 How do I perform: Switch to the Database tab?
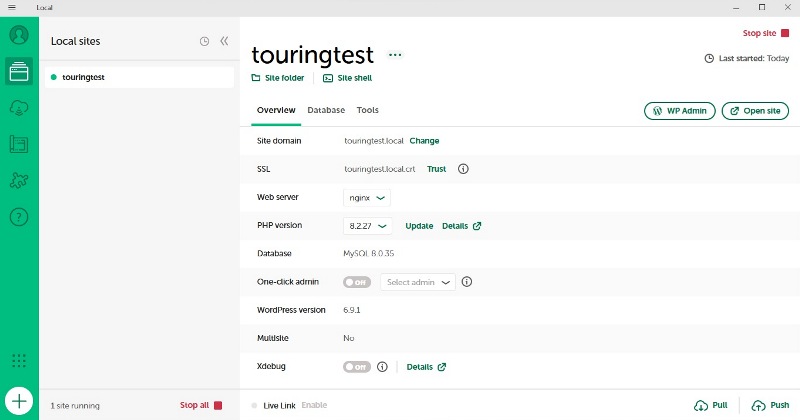[x=326, y=110]
